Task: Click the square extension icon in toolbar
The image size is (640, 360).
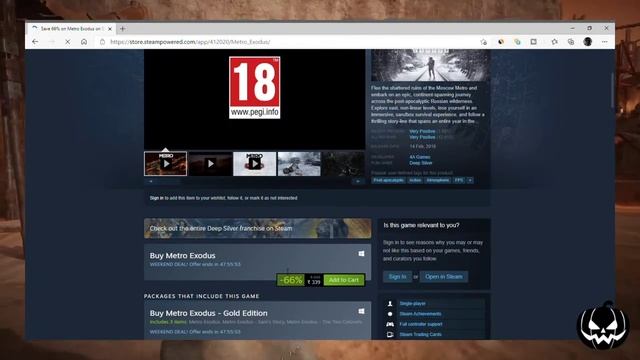Action: [x=533, y=42]
